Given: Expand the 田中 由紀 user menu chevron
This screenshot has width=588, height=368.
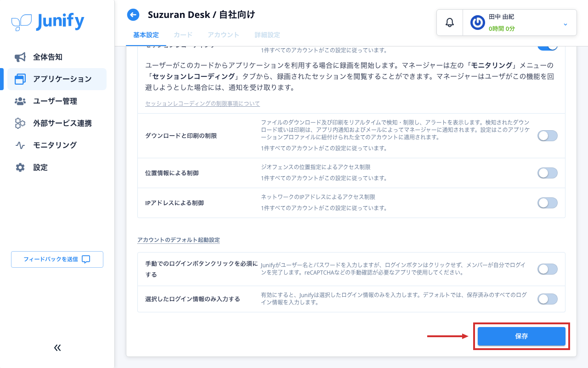Looking at the screenshot, I should 565,24.
